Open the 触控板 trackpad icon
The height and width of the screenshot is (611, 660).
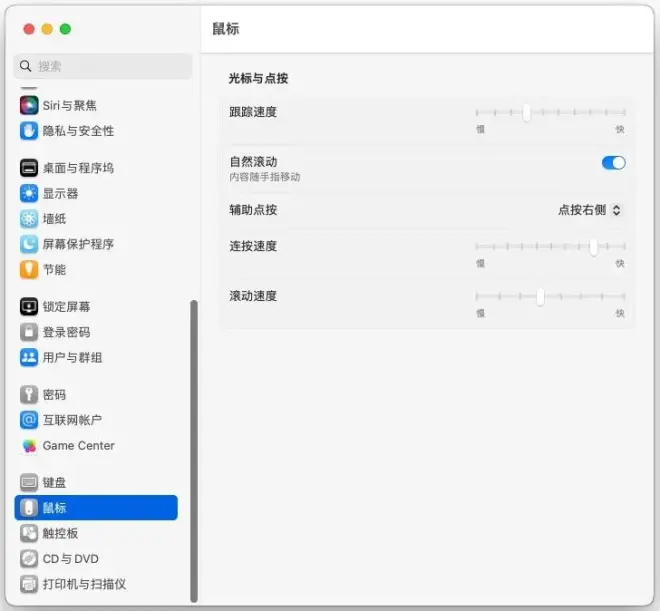tap(29, 533)
